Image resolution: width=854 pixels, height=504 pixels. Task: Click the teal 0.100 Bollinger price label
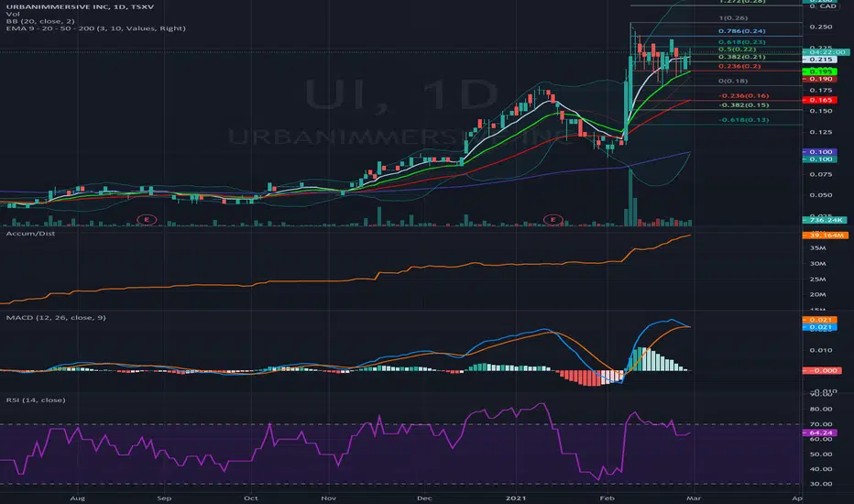click(820, 159)
